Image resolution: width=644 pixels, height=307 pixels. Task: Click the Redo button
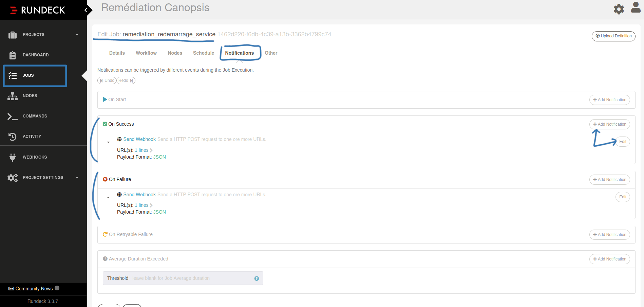point(126,80)
